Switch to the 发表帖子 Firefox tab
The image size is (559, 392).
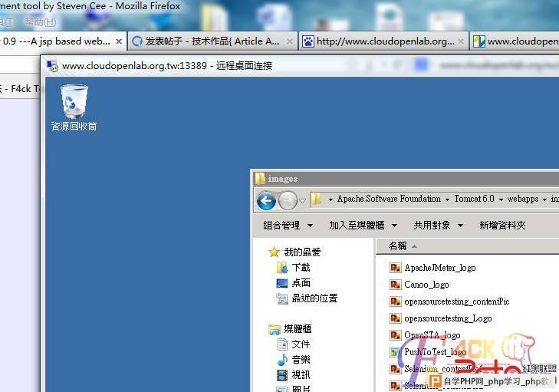point(212,41)
